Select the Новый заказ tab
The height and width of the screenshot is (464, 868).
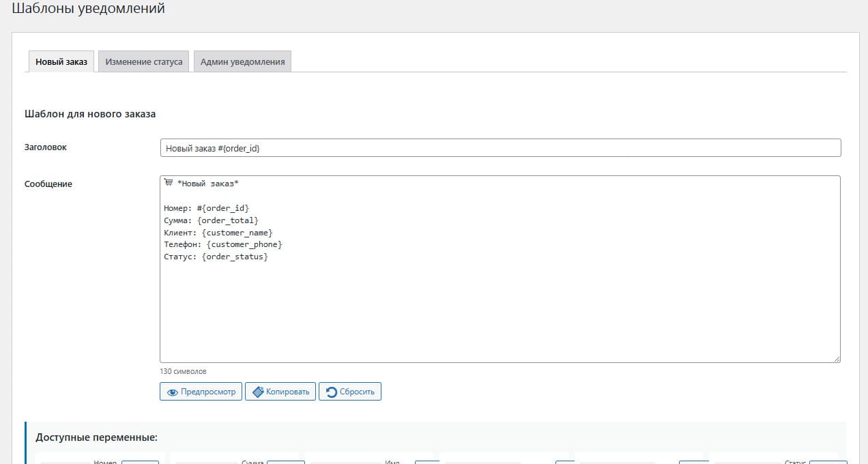61,61
